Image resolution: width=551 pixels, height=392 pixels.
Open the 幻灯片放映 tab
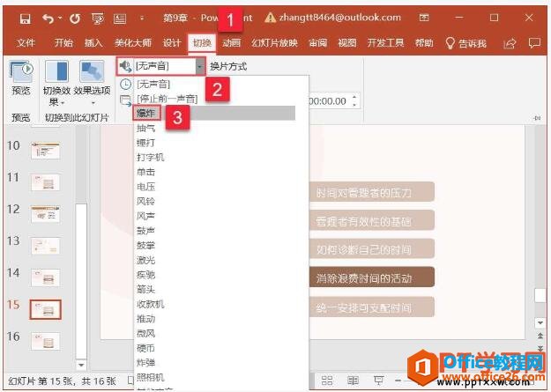click(x=274, y=43)
